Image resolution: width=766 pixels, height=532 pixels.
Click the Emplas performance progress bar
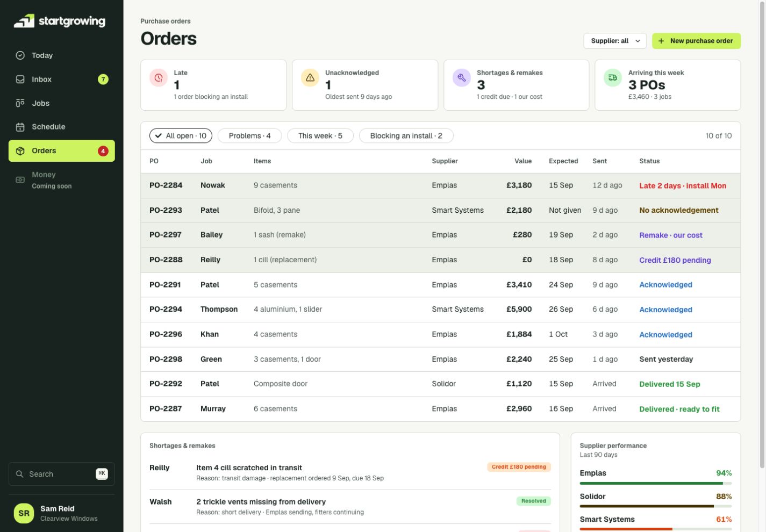tap(656, 483)
